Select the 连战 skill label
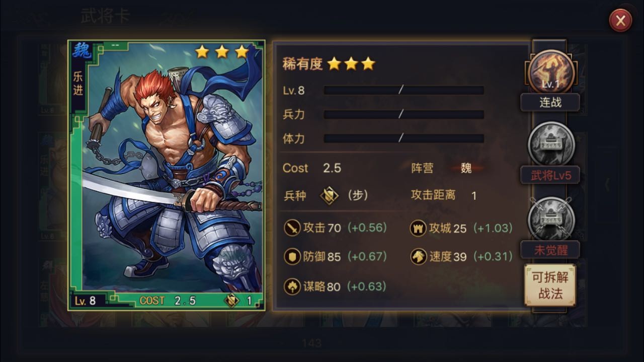 (550, 102)
